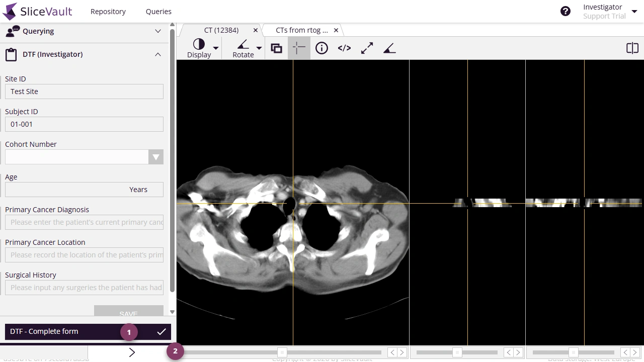This screenshot has height=362, width=644.
Task: Expand the Querying section
Action: (158, 31)
